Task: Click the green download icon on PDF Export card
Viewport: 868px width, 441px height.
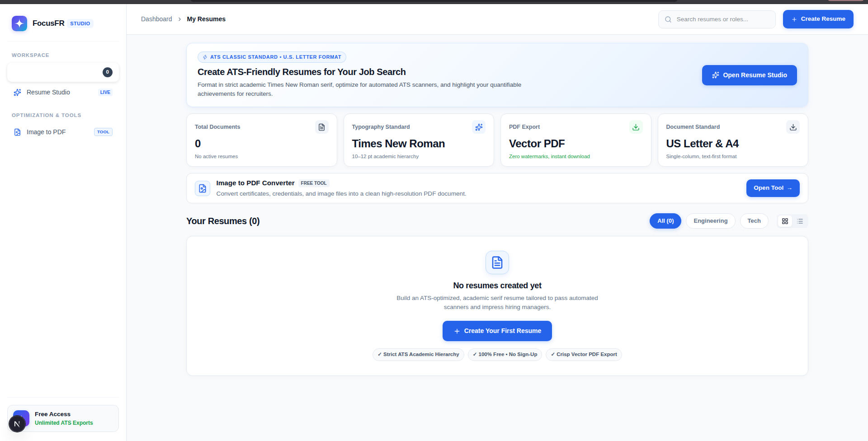Action: [636, 127]
